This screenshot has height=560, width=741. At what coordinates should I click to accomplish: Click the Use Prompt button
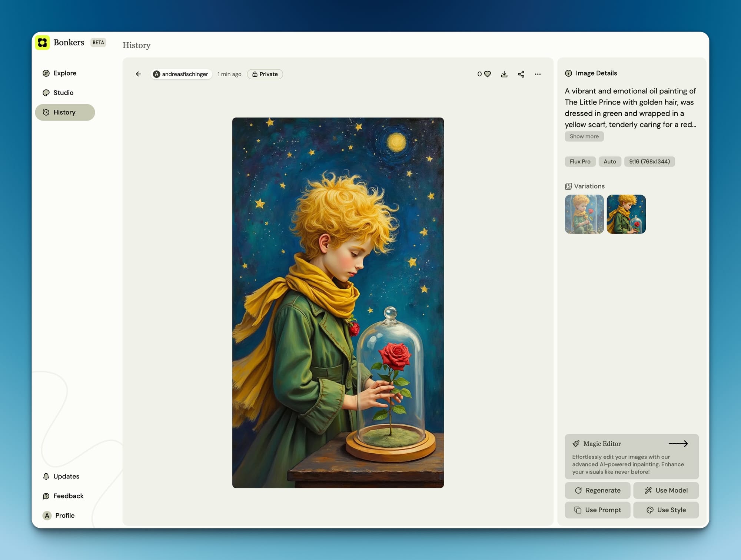[x=597, y=510]
